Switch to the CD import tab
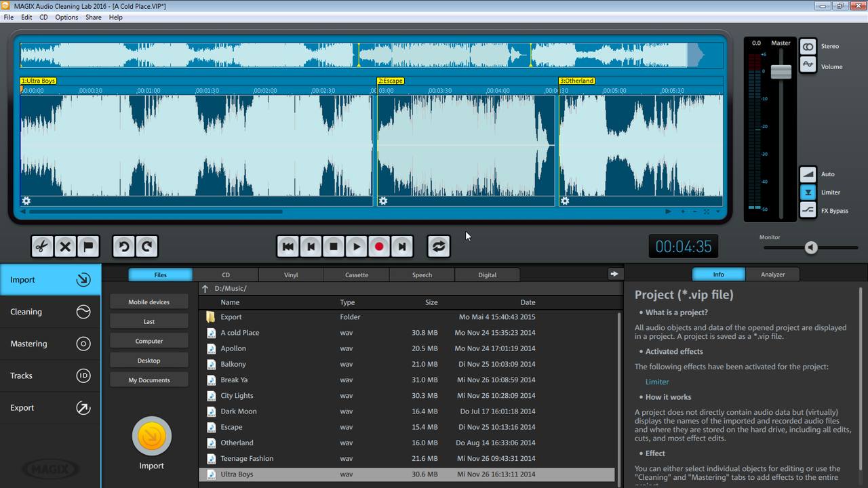868x488 pixels. 226,274
